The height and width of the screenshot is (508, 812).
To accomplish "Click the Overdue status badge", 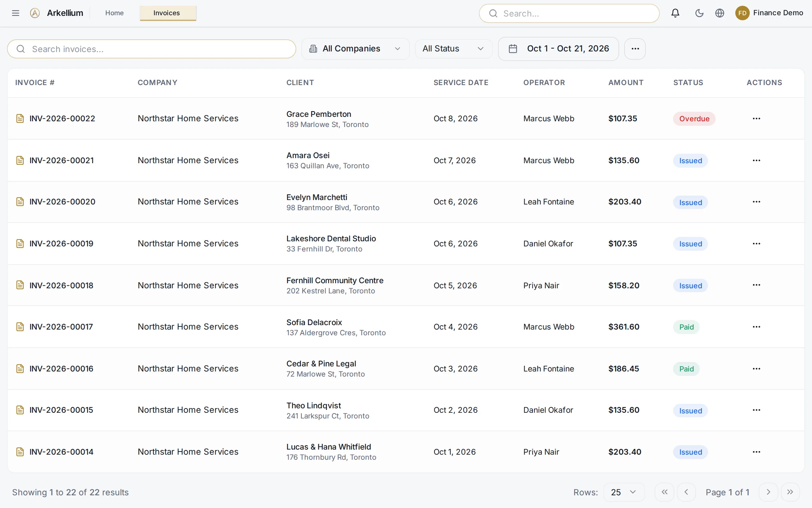I will click(694, 119).
